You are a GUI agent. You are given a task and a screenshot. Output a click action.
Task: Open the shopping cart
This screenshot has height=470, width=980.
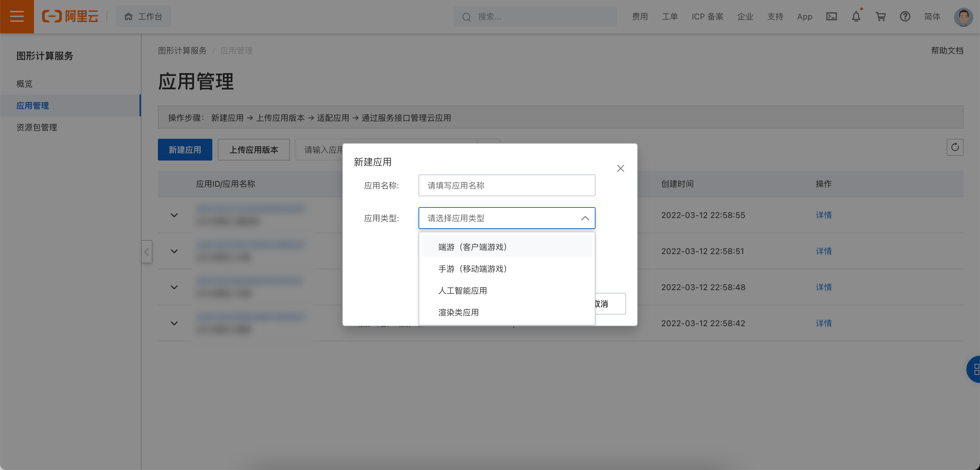(x=880, y=16)
